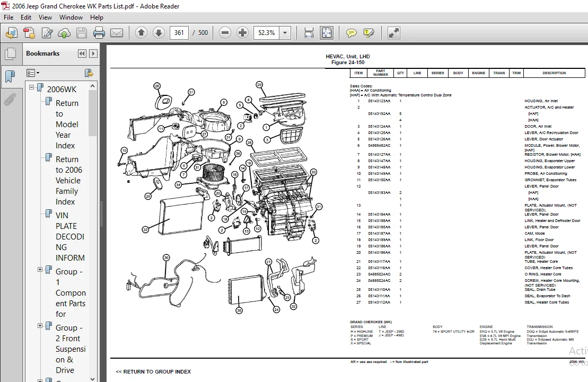Image resolution: width=588 pixels, height=382 pixels.
Task: Click the Fit one full page icon
Action: click(x=327, y=33)
